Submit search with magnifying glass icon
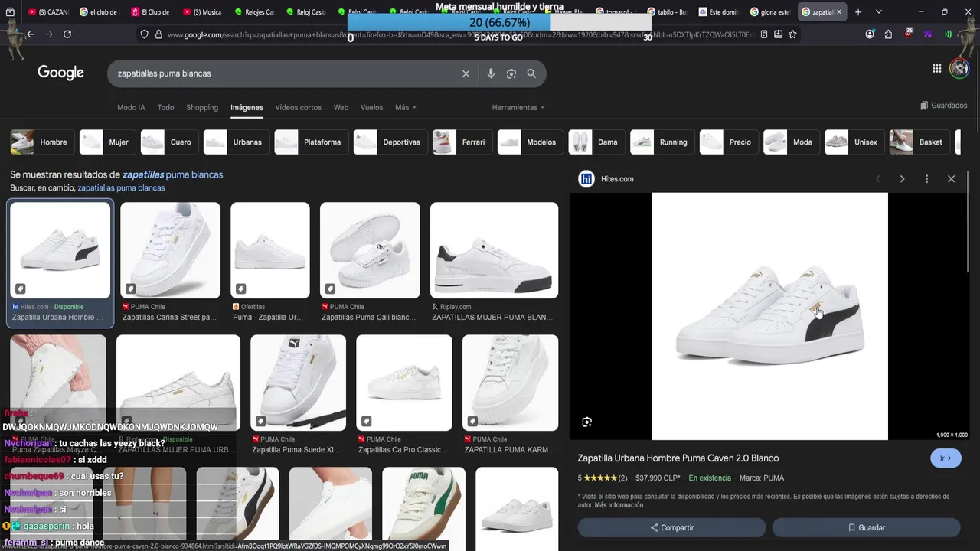The image size is (980, 551). (531, 73)
